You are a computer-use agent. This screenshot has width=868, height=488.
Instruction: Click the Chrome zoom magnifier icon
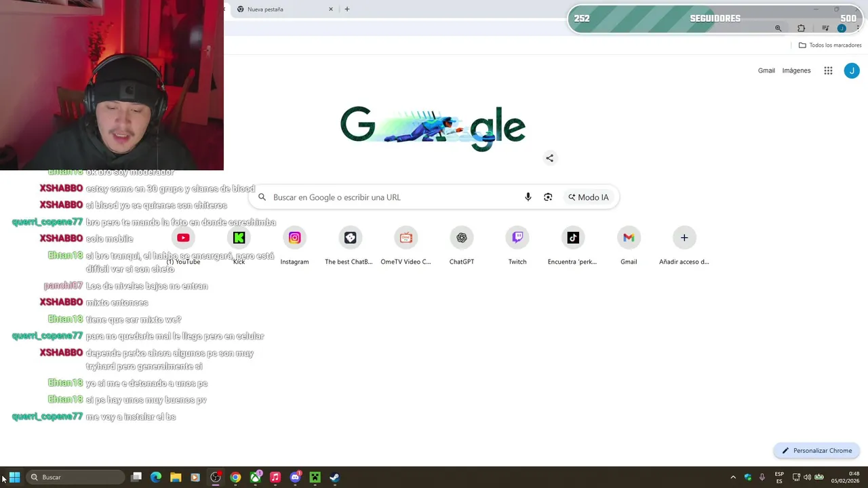click(778, 28)
